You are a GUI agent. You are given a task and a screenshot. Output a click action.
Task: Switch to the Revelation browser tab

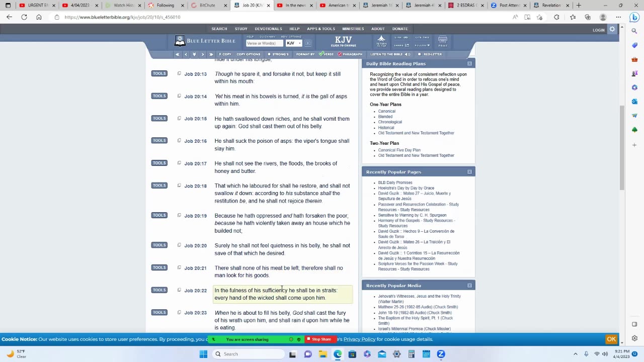[551, 6]
